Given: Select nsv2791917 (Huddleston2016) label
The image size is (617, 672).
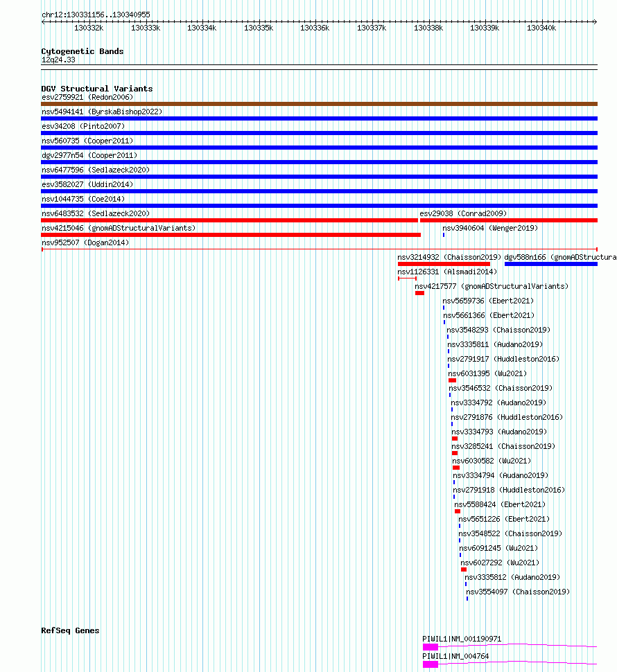Looking at the screenshot, I should click(503, 360).
